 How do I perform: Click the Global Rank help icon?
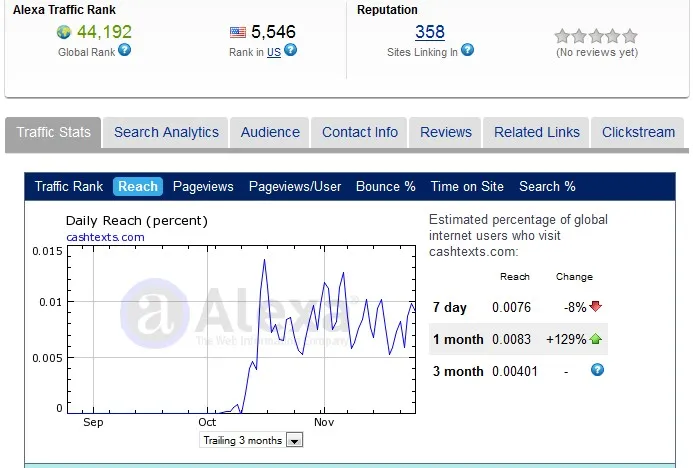pyautogui.click(x=125, y=50)
